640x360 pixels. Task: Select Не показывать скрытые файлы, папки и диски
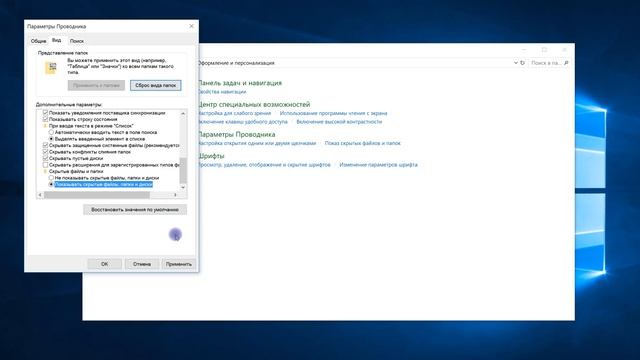[51, 178]
